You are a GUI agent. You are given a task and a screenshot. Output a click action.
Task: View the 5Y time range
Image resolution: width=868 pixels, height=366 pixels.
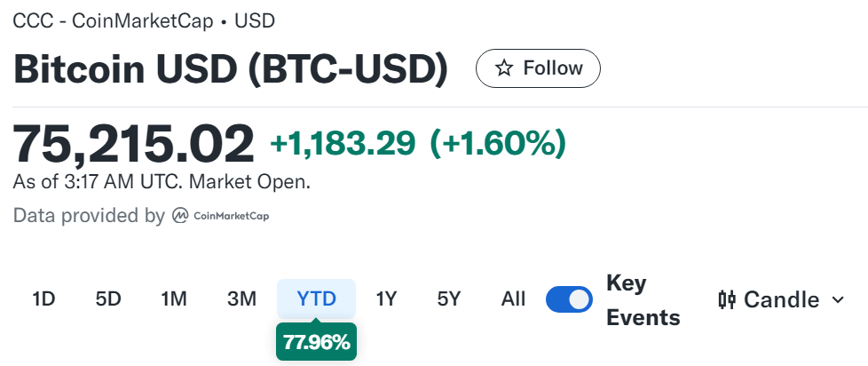449,299
